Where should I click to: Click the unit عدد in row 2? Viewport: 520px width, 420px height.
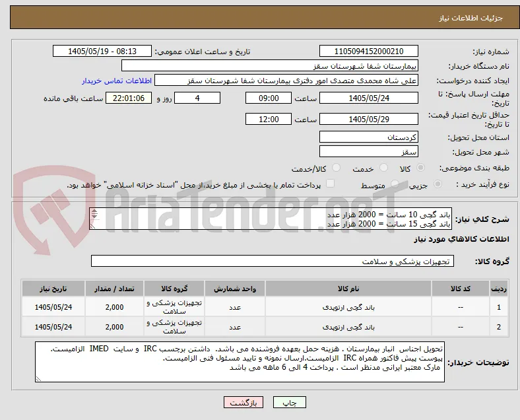pyautogui.click(x=235, y=327)
